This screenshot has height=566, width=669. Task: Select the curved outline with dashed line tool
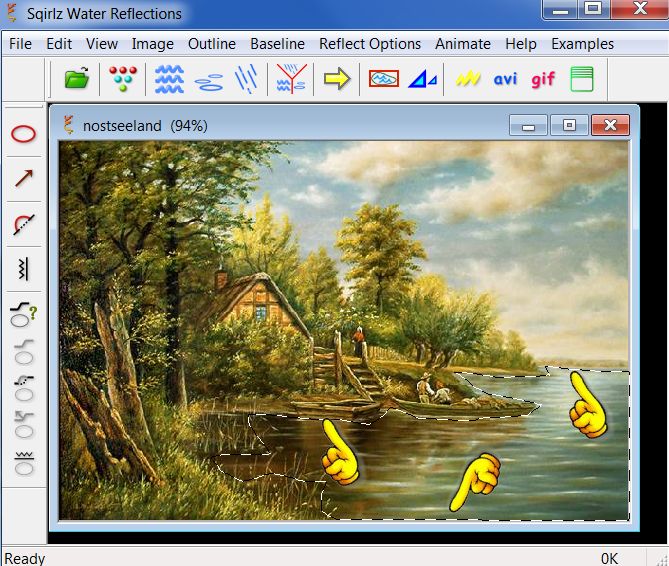coord(23,224)
